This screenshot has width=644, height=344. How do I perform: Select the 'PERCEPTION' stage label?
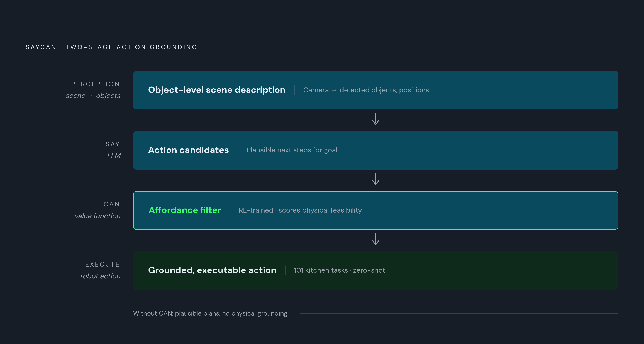pos(96,84)
